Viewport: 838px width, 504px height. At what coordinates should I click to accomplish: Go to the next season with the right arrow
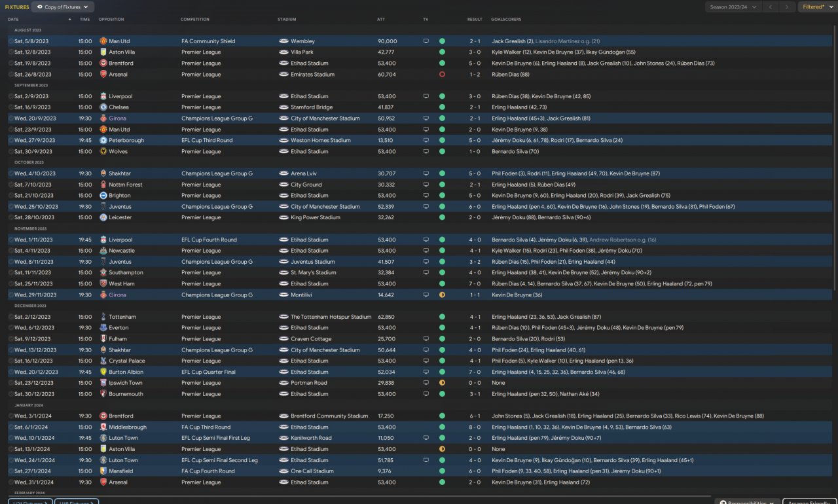point(787,7)
